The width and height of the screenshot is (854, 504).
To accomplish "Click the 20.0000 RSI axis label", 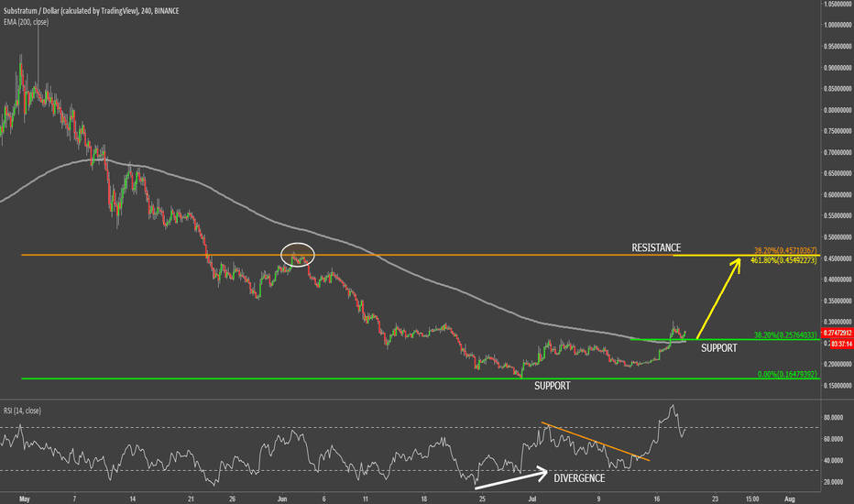I will (x=833, y=482).
